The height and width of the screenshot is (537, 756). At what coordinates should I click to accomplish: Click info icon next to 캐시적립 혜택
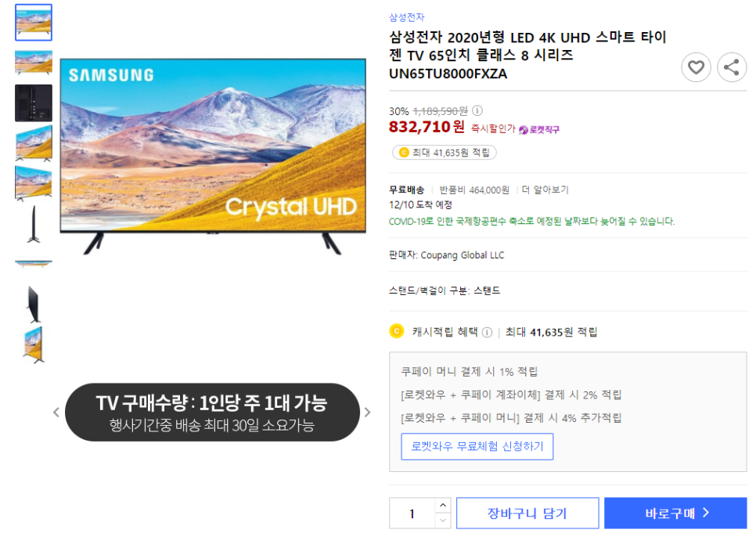coord(487,332)
